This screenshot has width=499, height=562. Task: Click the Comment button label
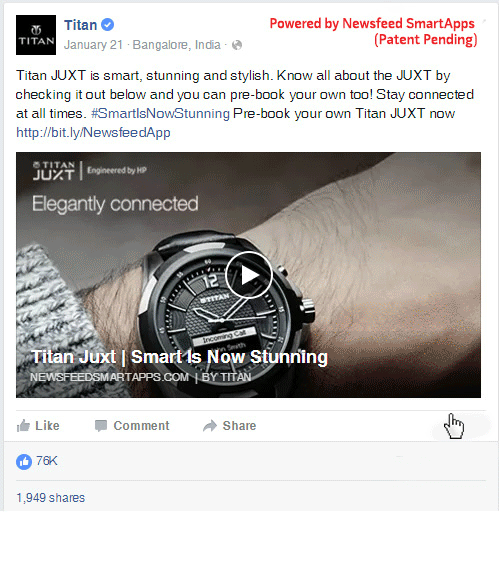(x=141, y=426)
